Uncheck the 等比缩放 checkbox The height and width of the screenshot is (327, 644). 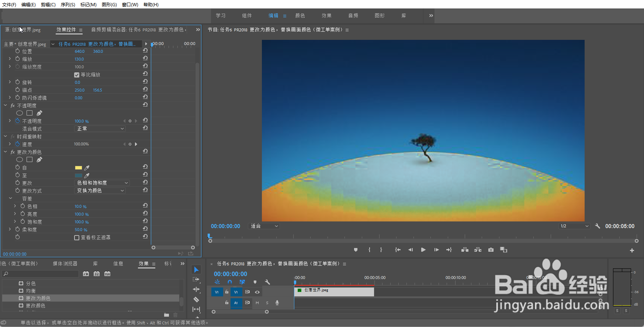pyautogui.click(x=77, y=75)
